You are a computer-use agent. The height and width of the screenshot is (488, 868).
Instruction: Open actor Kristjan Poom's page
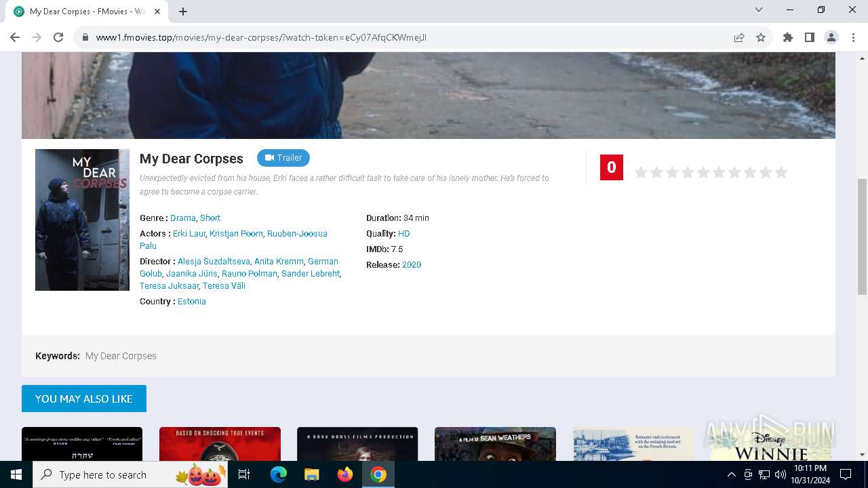pyautogui.click(x=236, y=234)
